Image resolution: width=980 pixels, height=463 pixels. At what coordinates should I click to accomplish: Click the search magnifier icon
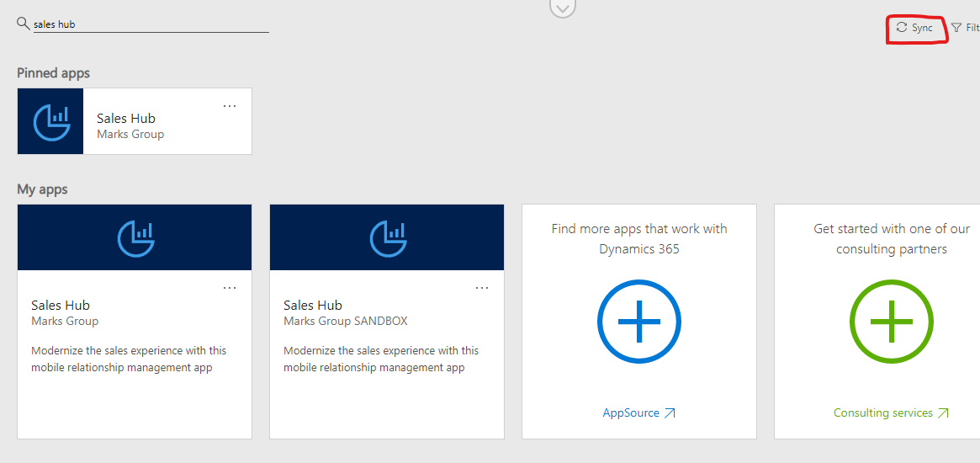[23, 24]
